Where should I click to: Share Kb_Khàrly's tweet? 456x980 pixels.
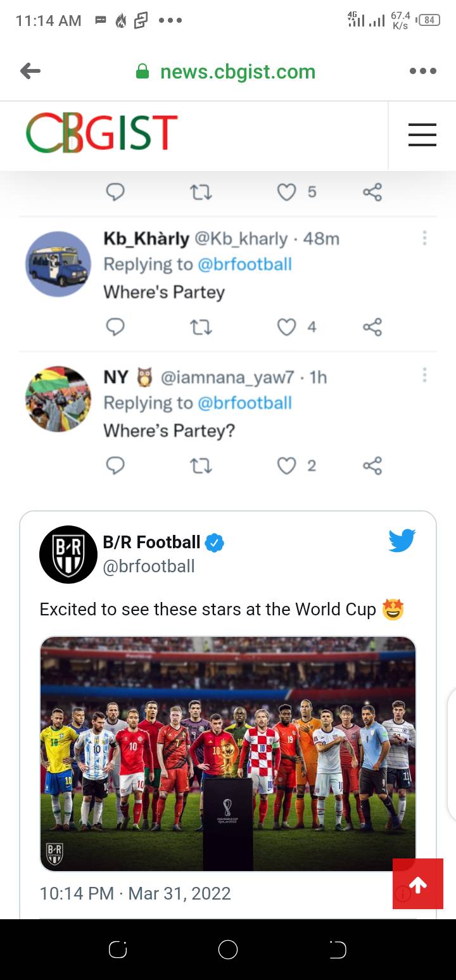point(372,327)
